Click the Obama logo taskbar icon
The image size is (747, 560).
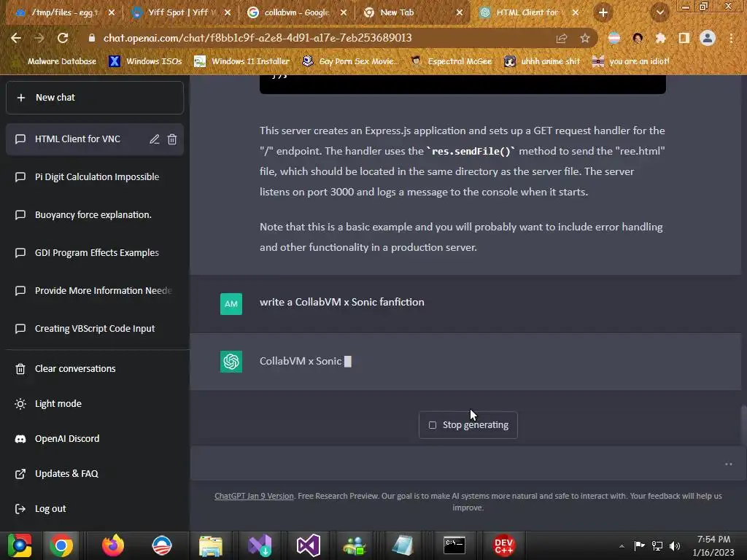(162, 545)
